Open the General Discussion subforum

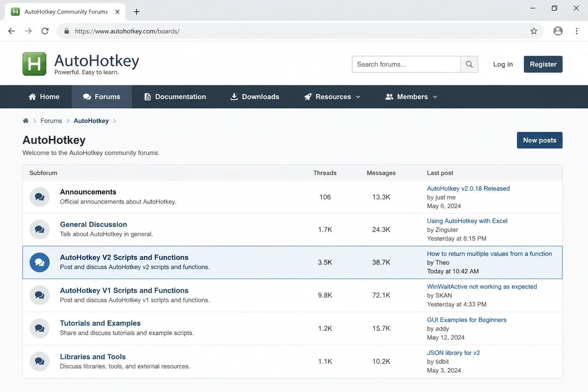pyautogui.click(x=93, y=225)
